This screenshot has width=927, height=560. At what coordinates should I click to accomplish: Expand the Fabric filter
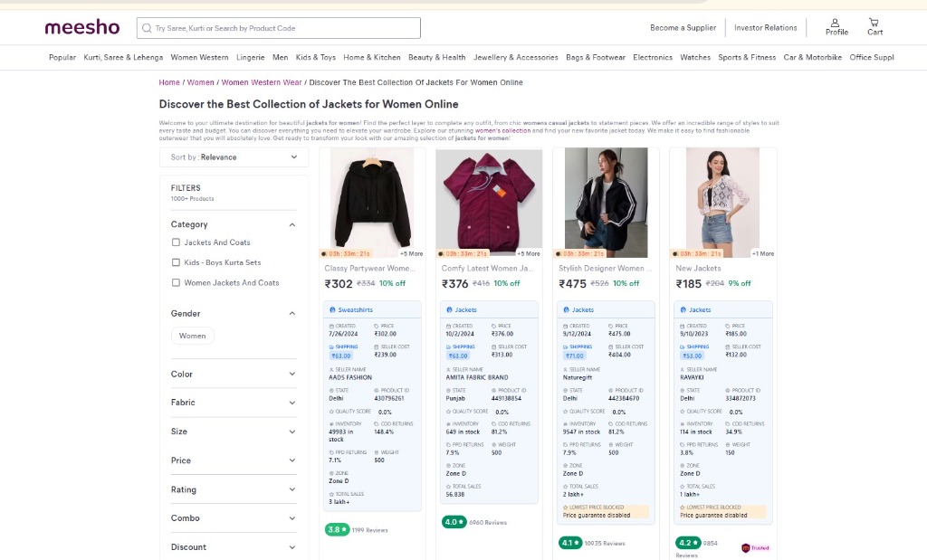click(234, 403)
